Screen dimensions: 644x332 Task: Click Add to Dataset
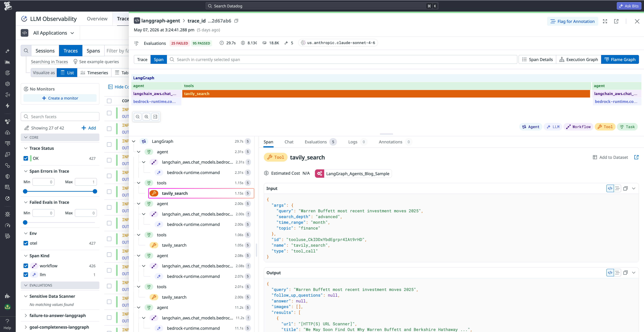(611, 157)
